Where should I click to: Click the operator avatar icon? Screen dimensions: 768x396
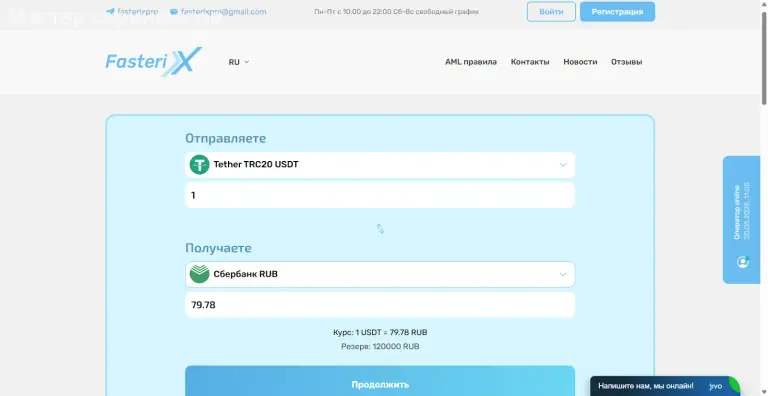pos(743,262)
